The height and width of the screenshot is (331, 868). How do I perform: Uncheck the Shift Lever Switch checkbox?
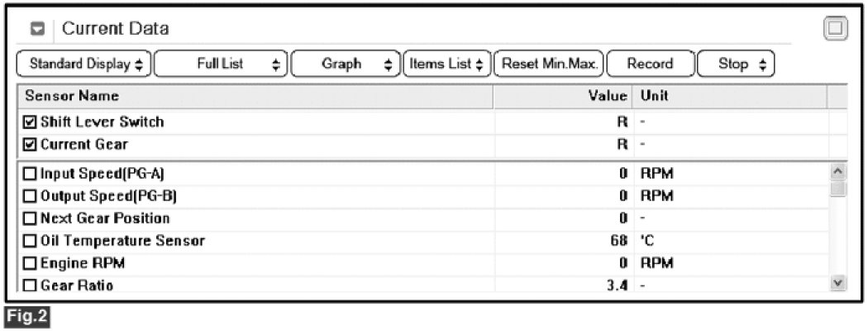pyautogui.click(x=31, y=122)
